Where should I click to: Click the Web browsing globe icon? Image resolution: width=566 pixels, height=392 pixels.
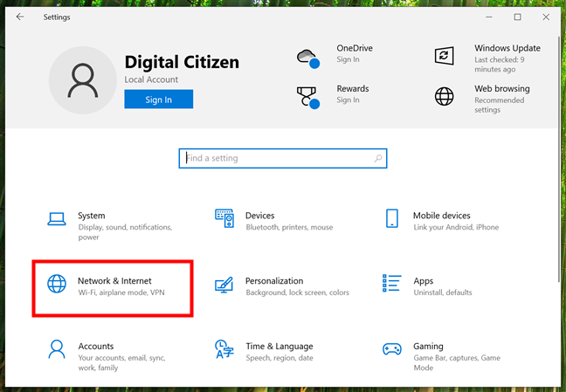pyautogui.click(x=444, y=96)
